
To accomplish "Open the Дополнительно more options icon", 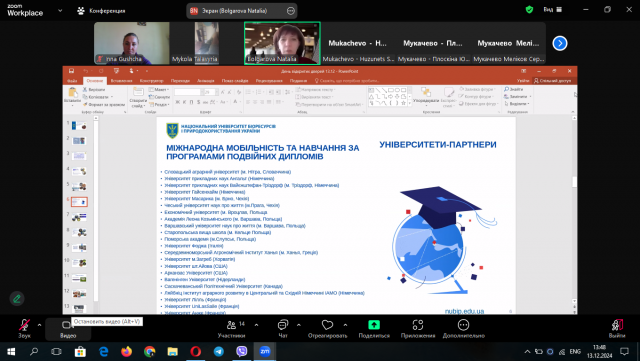I will tap(463, 325).
